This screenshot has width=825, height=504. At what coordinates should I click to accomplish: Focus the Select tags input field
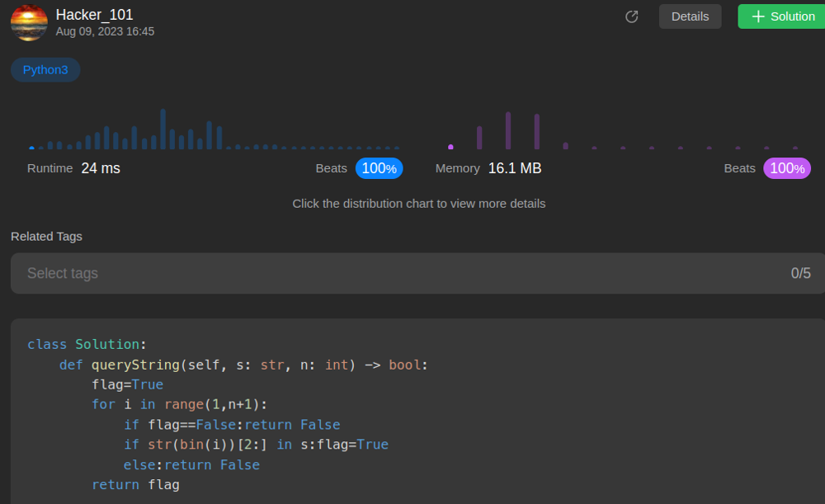[x=396, y=273]
